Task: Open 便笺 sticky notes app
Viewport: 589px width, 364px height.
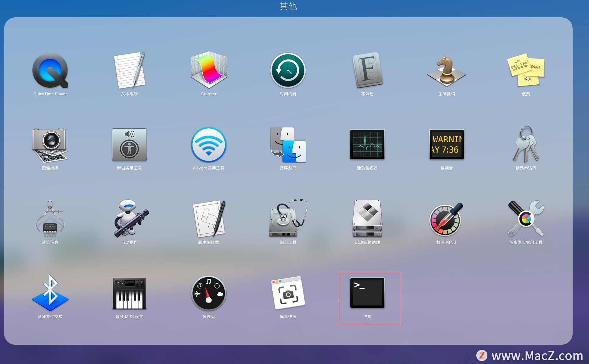Action: pos(526,70)
